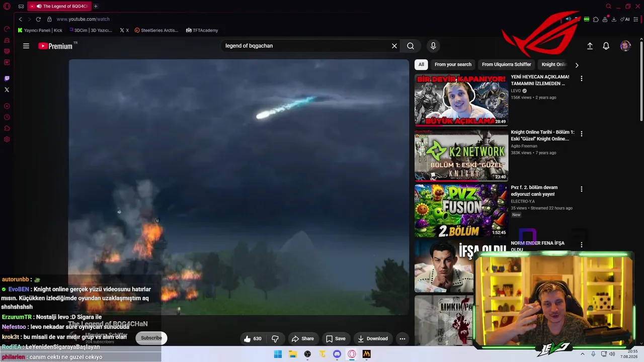
Task: Open the YouTube guide hamburger menu
Action: click(26, 46)
